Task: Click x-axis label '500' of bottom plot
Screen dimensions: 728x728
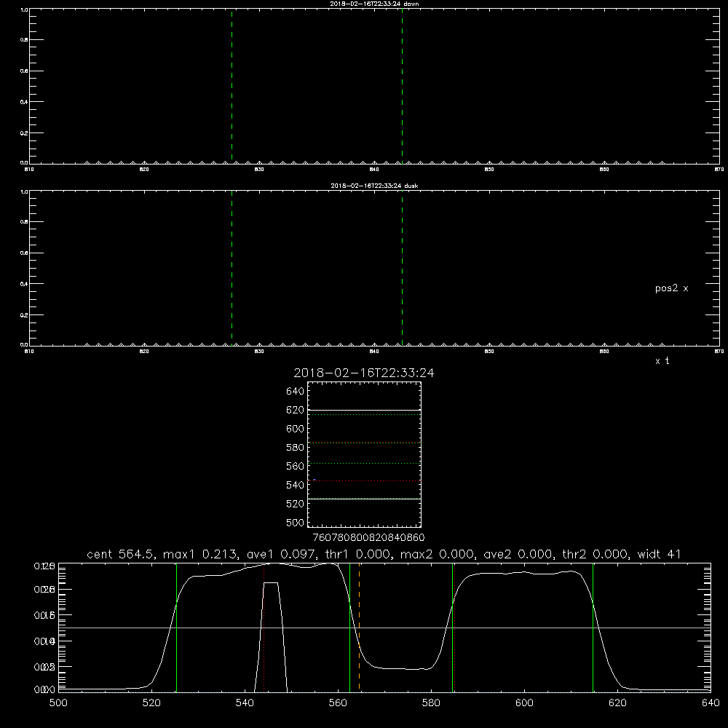Action: [58, 703]
